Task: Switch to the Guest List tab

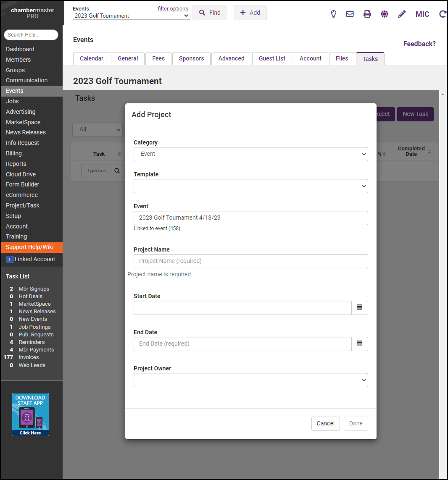Action: pyautogui.click(x=272, y=58)
